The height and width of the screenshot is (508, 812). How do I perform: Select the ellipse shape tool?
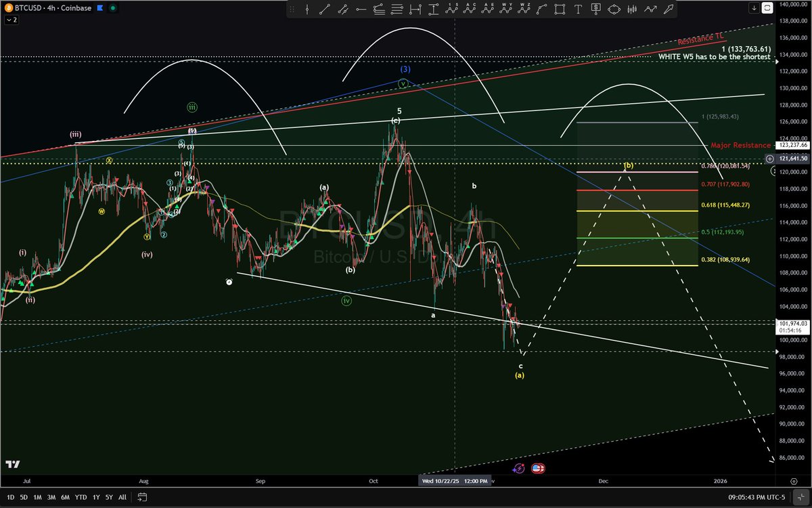pos(614,9)
